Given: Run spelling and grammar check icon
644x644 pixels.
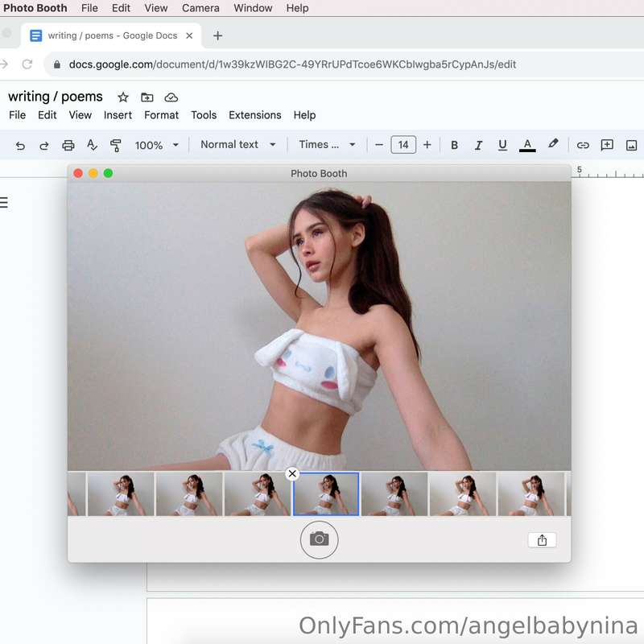Looking at the screenshot, I should [x=92, y=145].
